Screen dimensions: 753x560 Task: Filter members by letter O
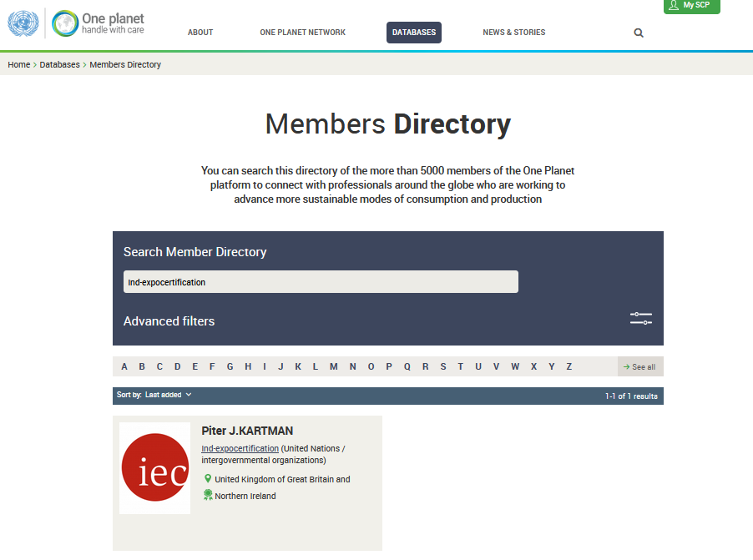(x=371, y=366)
